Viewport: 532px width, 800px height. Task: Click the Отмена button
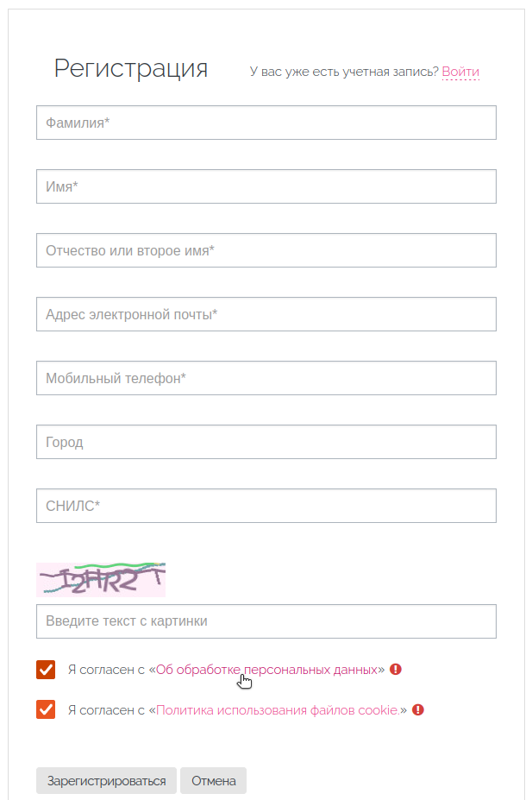(214, 781)
